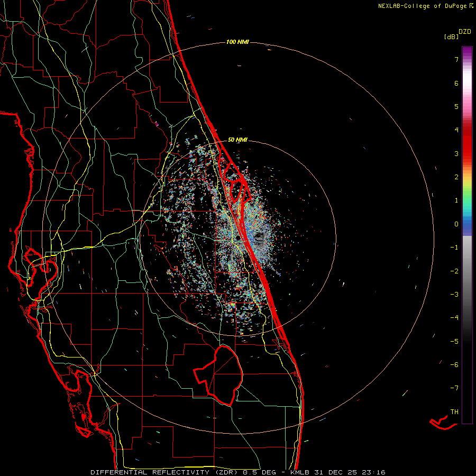
Task: Click the ZDR color scale bar
Action: [x=467, y=235]
